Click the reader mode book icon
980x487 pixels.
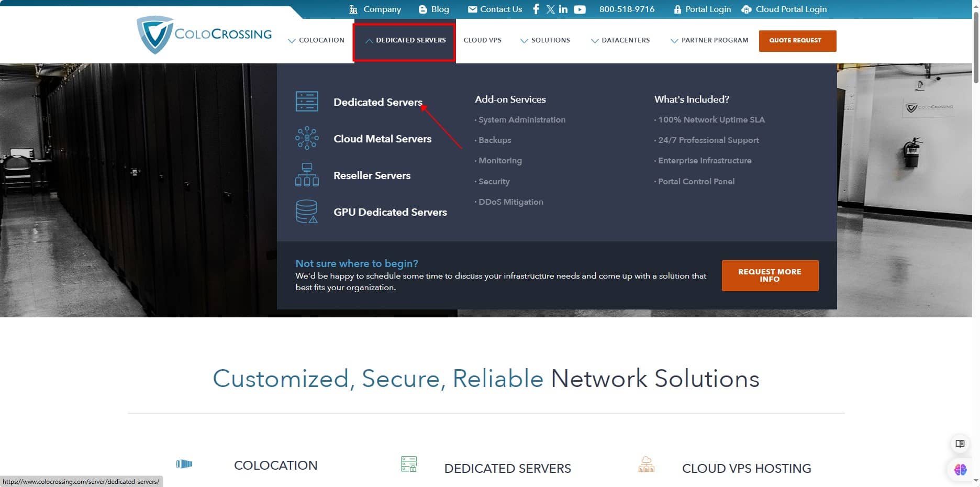tap(960, 444)
